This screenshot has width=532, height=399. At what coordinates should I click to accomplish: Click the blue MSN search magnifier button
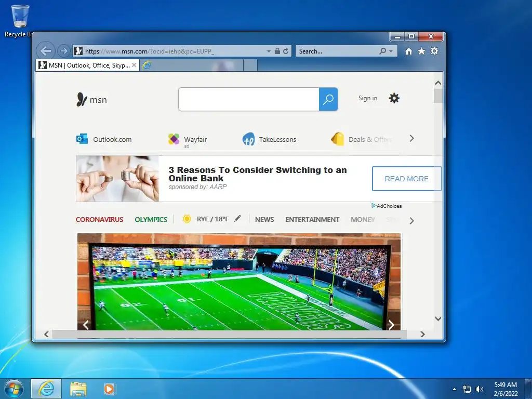pyautogui.click(x=328, y=99)
